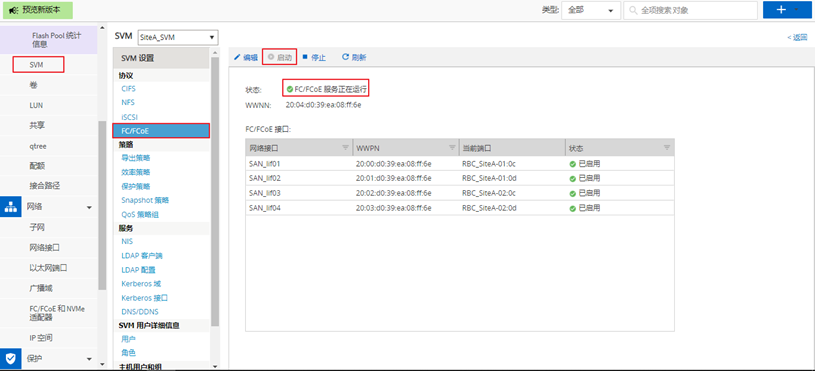The image size is (815, 371).
Task: Expand the 网络 section arrow
Action: pos(89,207)
